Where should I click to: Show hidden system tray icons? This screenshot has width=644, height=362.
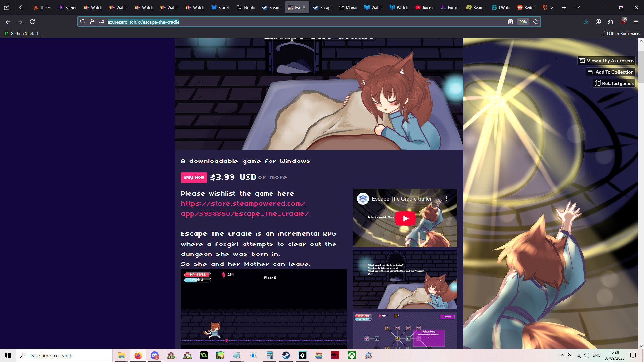tap(562, 355)
